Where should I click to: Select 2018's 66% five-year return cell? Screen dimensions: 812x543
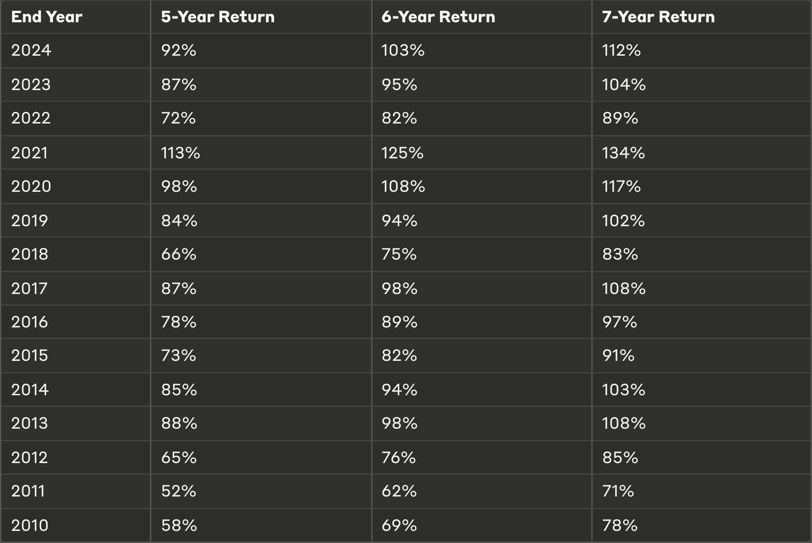click(x=179, y=254)
